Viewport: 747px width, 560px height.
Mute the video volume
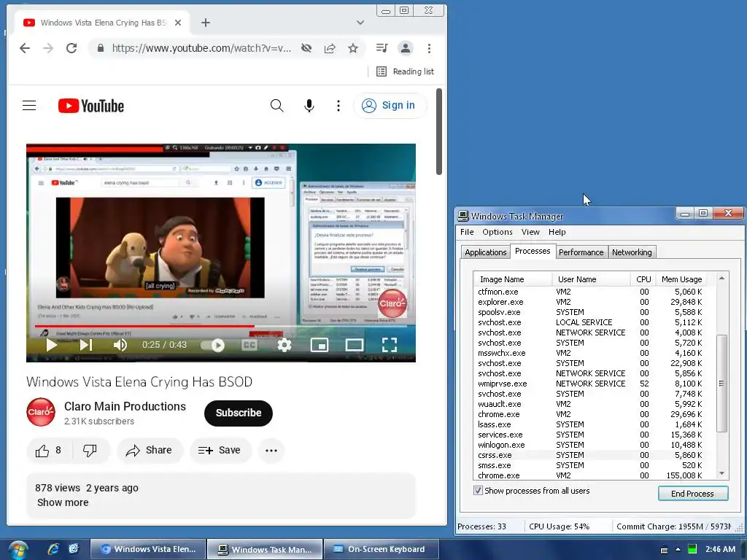point(120,345)
